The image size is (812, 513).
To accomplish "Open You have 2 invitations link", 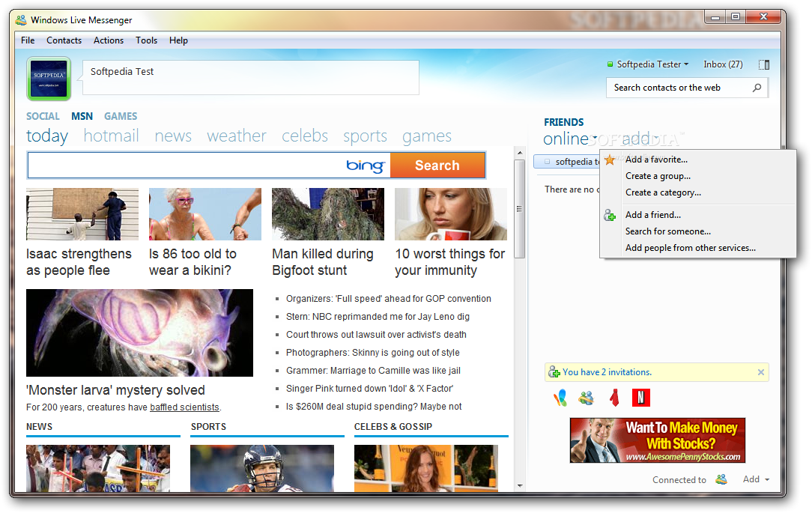I will [x=608, y=372].
